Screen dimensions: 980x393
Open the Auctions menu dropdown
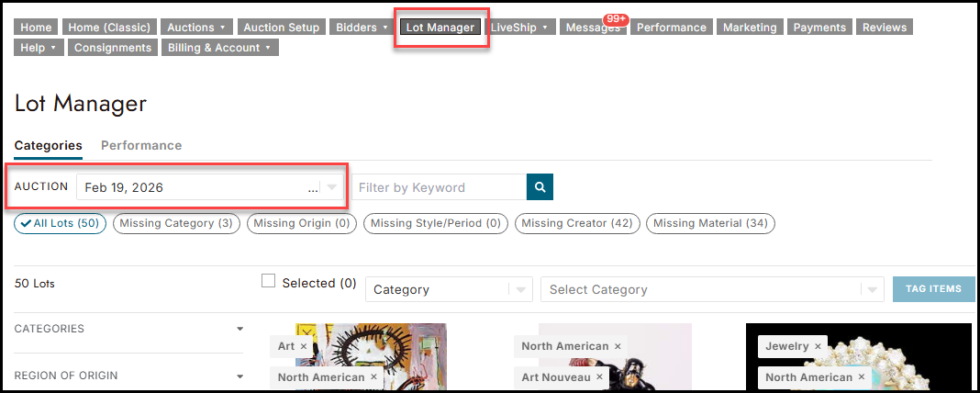[196, 28]
